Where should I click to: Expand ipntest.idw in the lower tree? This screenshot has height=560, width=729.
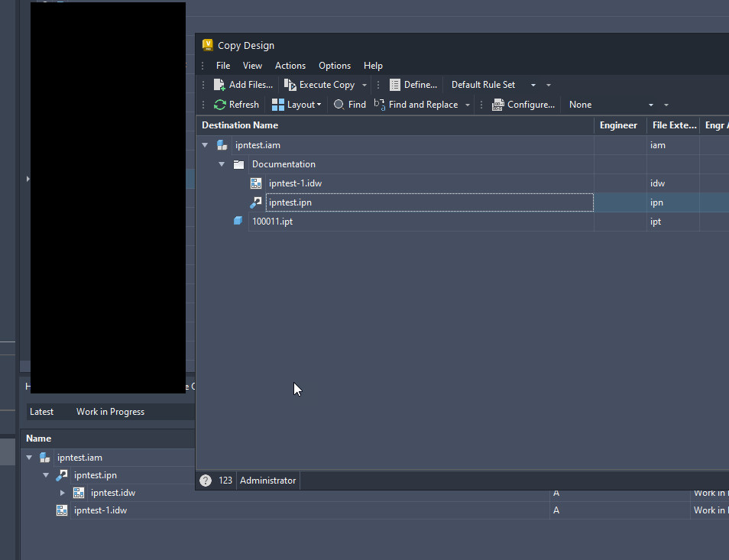[x=63, y=493]
